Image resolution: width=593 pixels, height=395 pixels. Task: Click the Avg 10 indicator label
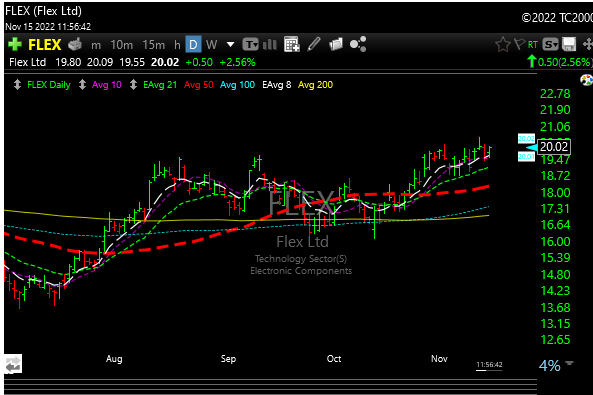point(107,85)
